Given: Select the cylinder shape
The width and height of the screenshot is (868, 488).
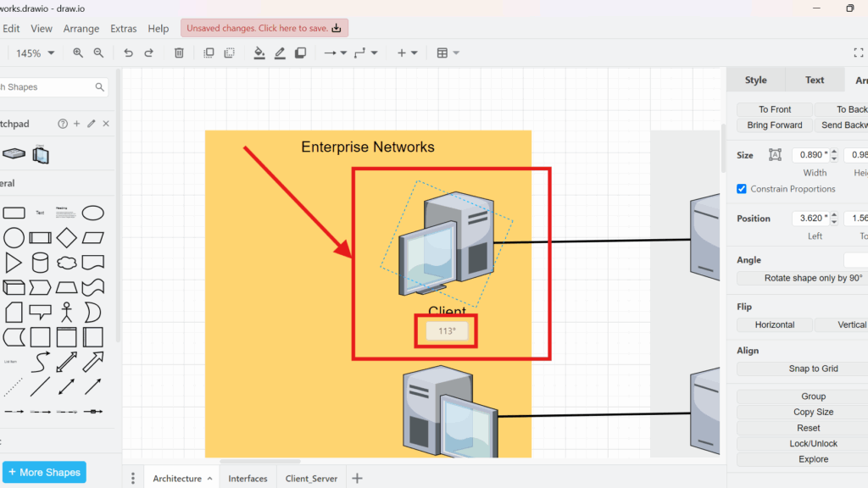Looking at the screenshot, I should 40,263.
